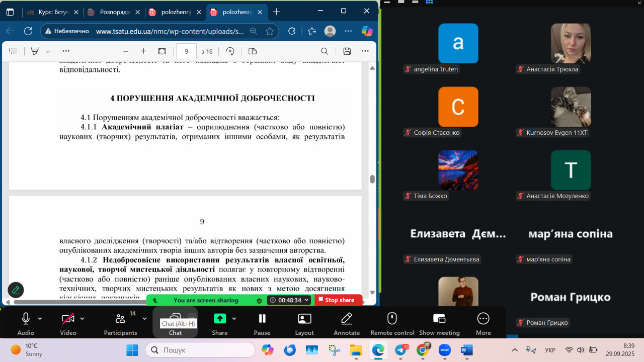This screenshot has height=362, width=644.
Task: Open Telegram from the taskbar
Action: 401,349
